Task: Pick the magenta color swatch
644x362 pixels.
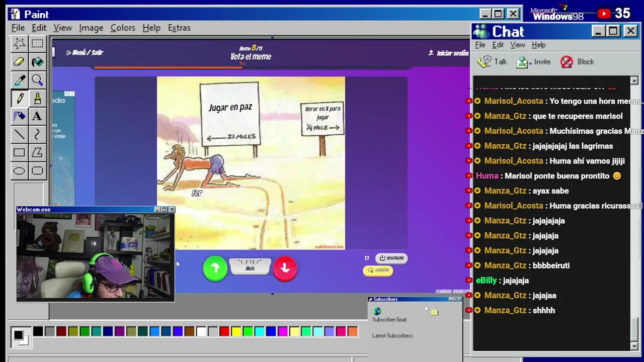Action: pyautogui.click(x=283, y=331)
